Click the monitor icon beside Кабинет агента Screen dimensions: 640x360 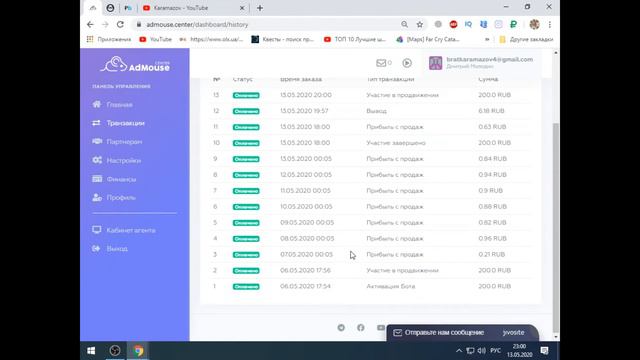[97, 230]
